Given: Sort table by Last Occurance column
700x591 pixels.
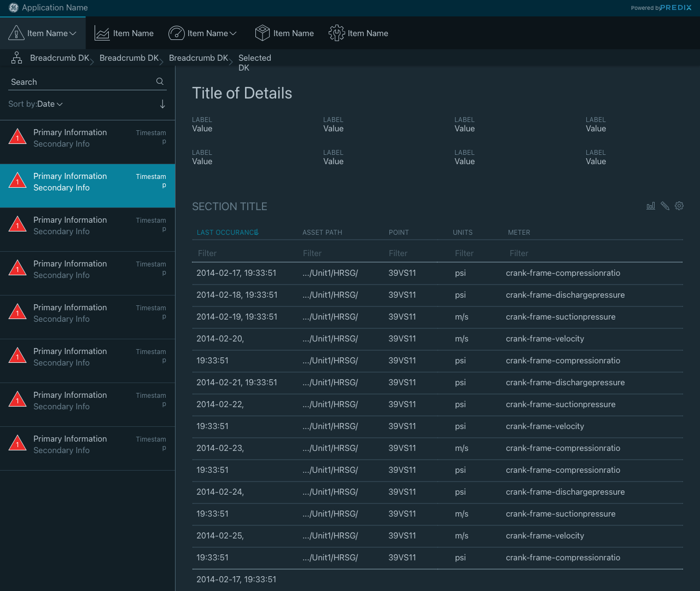Looking at the screenshot, I should (x=227, y=233).
